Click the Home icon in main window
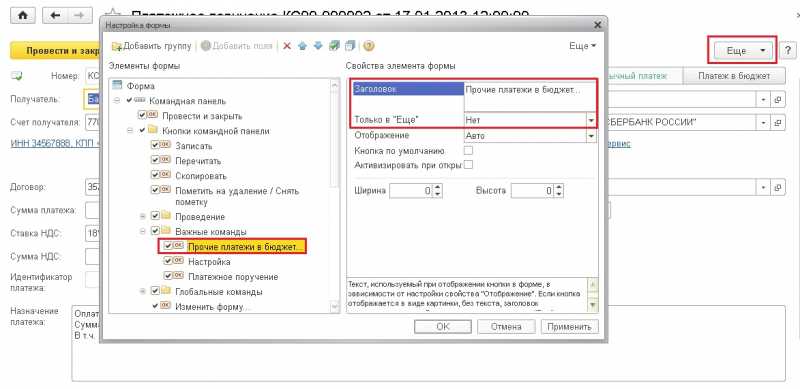800x389 pixels. (22, 16)
